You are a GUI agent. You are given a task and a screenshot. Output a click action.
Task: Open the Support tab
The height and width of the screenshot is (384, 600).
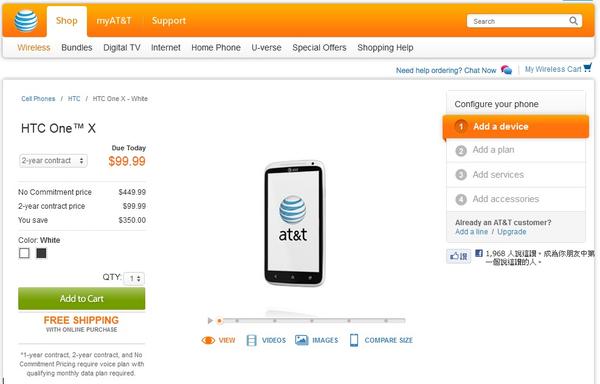pyautogui.click(x=168, y=21)
